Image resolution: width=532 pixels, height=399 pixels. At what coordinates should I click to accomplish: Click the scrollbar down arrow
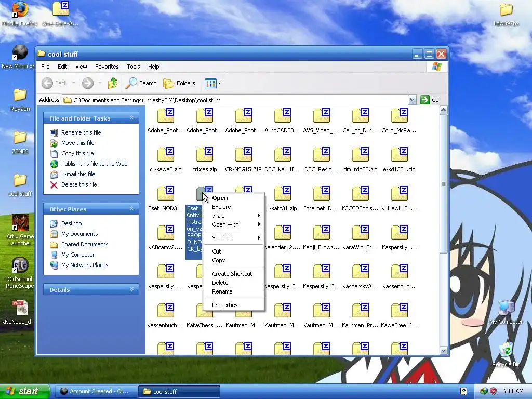[x=443, y=350]
